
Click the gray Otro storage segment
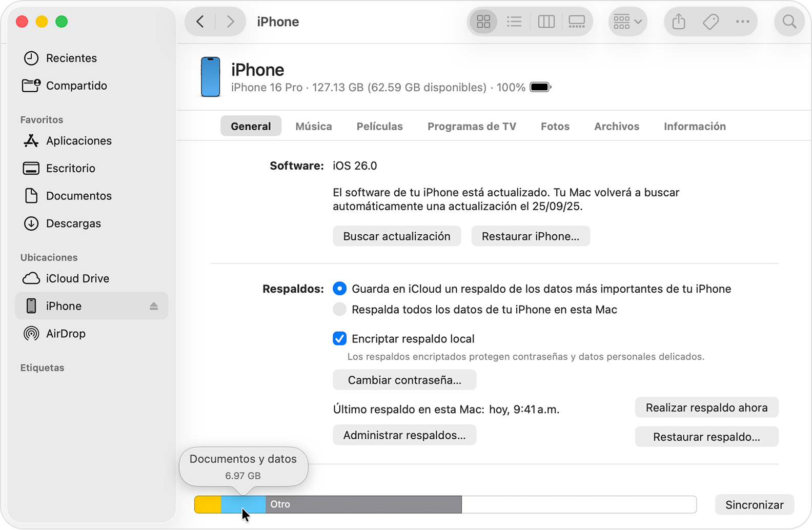[x=363, y=504]
